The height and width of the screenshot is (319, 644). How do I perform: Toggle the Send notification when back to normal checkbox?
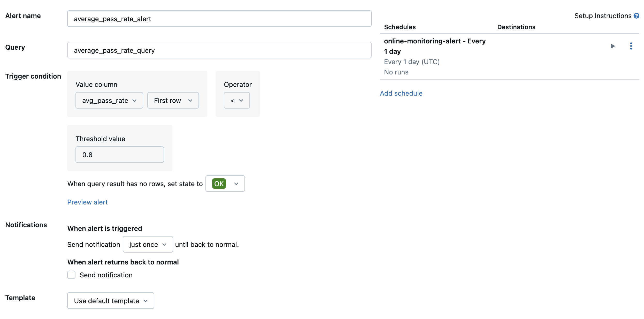pos(71,275)
